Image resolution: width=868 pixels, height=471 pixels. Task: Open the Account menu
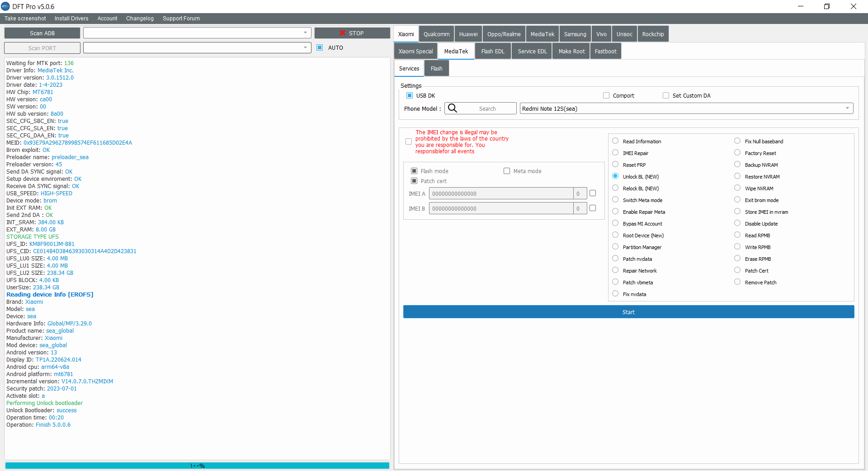tap(108, 19)
